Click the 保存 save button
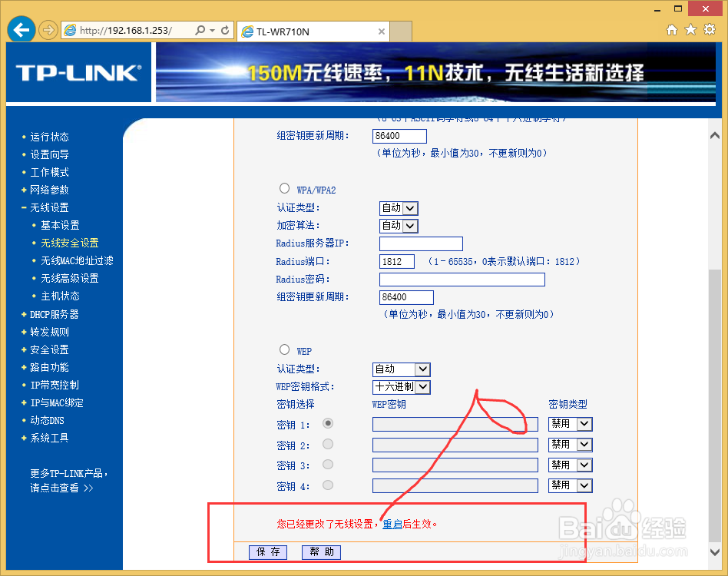728x576 pixels. tap(268, 552)
